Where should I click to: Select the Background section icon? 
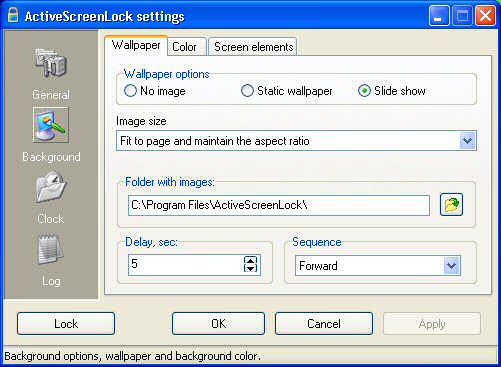click(51, 125)
